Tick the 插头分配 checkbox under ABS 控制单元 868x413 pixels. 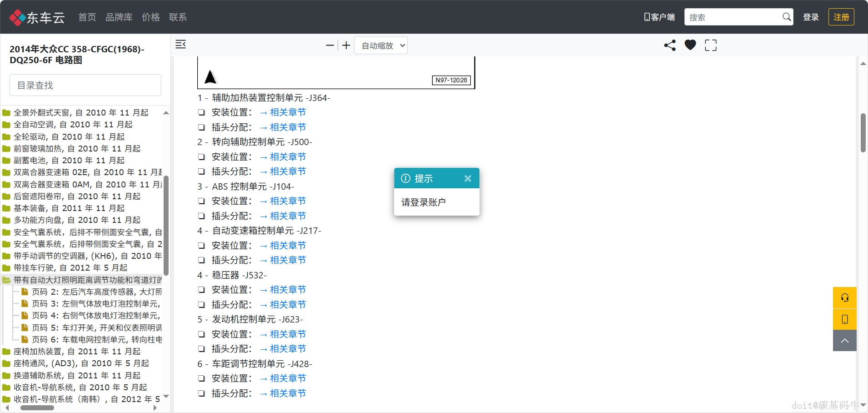(201, 216)
